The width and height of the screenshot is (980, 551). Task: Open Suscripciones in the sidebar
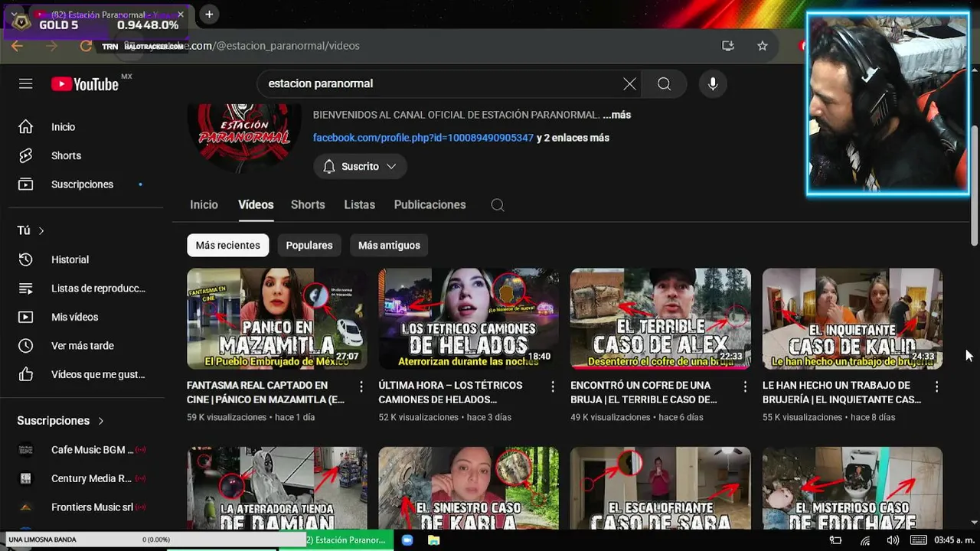[82, 184]
